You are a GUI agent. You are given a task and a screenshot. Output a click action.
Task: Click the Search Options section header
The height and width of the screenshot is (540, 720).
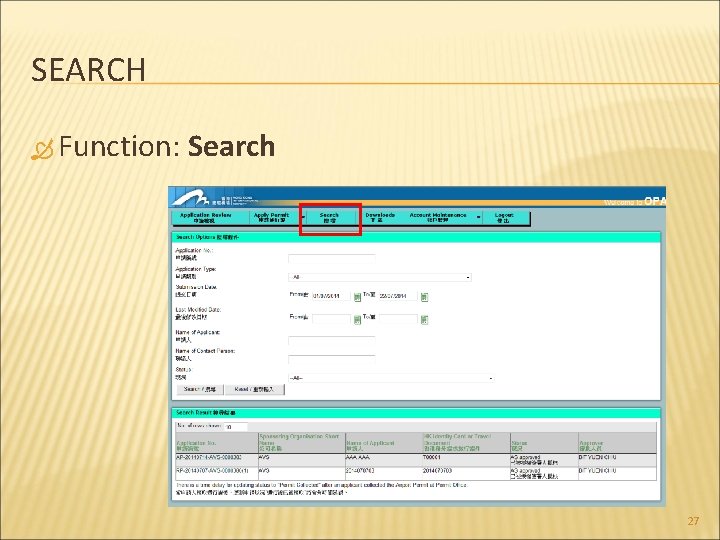coord(416,237)
